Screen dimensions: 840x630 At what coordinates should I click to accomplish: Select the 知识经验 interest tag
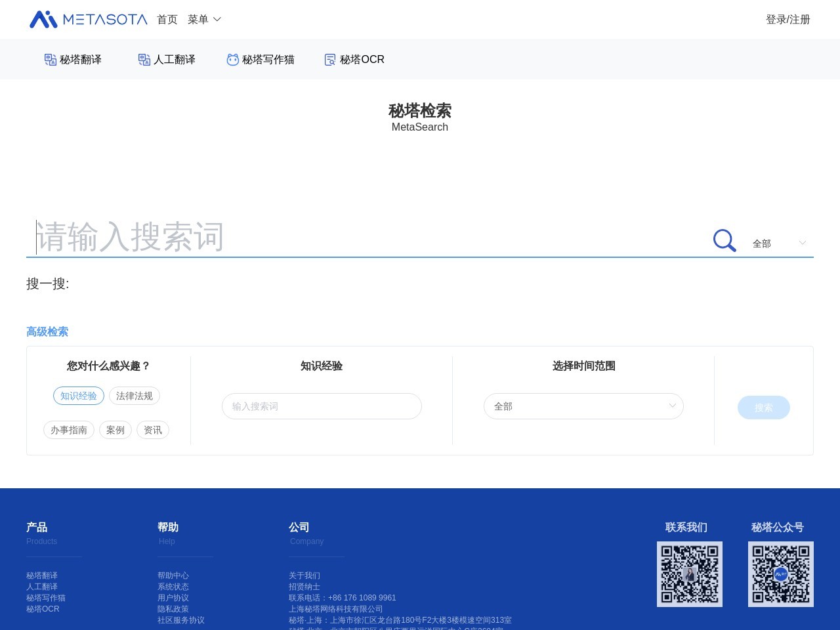[x=79, y=396]
